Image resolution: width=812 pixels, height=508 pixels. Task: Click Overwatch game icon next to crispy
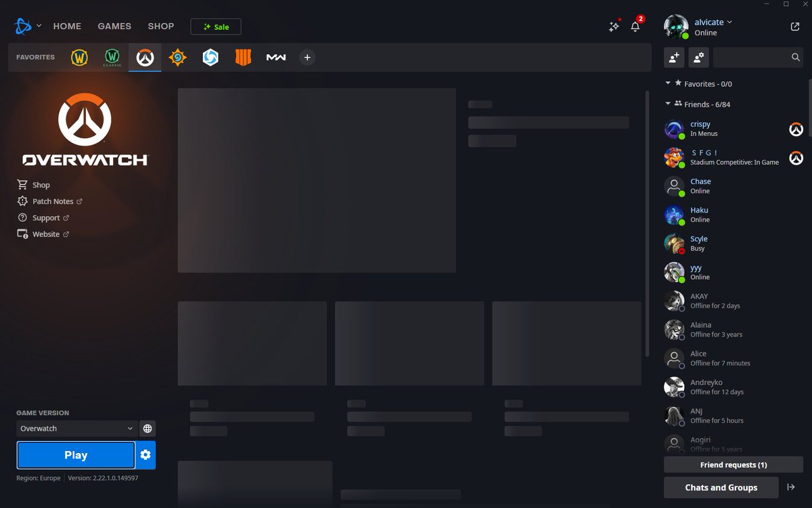[x=796, y=129]
